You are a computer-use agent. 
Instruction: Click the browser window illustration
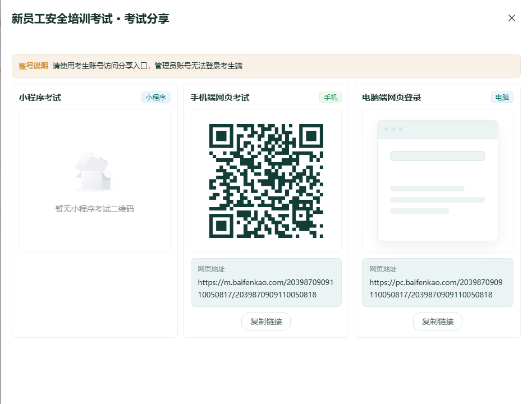[438, 181]
